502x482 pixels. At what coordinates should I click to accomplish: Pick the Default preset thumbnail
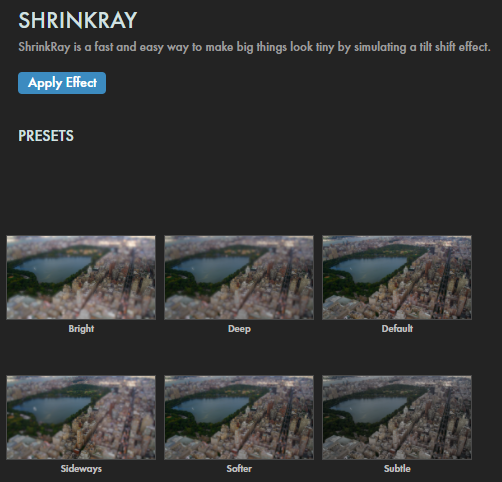point(397,277)
